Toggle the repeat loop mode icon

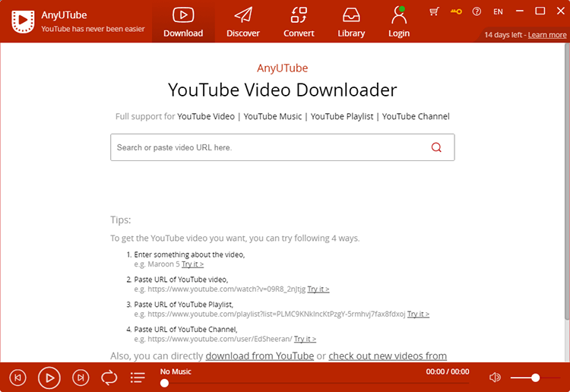click(109, 378)
